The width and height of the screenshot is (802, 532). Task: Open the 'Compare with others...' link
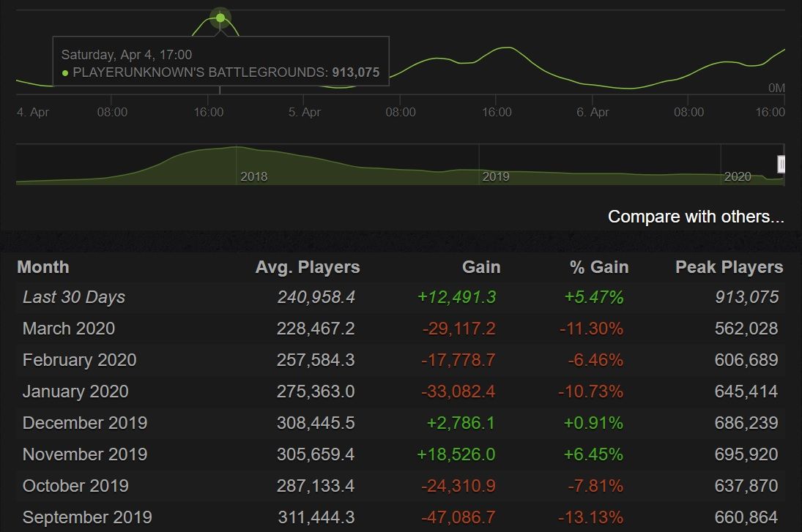coord(696,217)
